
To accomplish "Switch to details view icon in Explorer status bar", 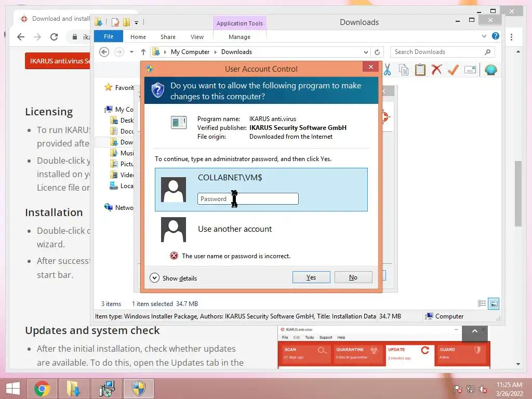I will pos(482,303).
